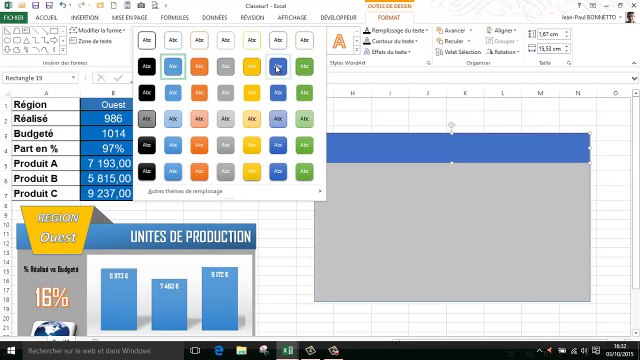
Task: Click the Save icon in quick access toolbar
Action: (x=36, y=6)
